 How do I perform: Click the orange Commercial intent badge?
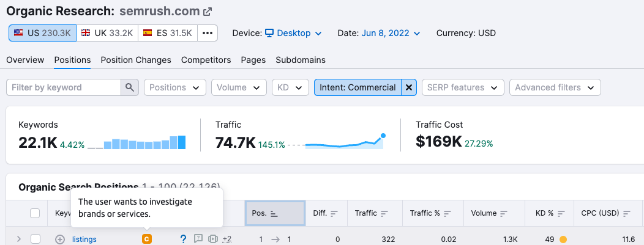tap(147, 239)
